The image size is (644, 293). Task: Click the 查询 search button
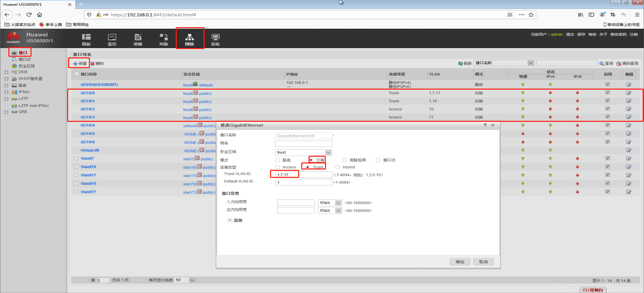606,63
